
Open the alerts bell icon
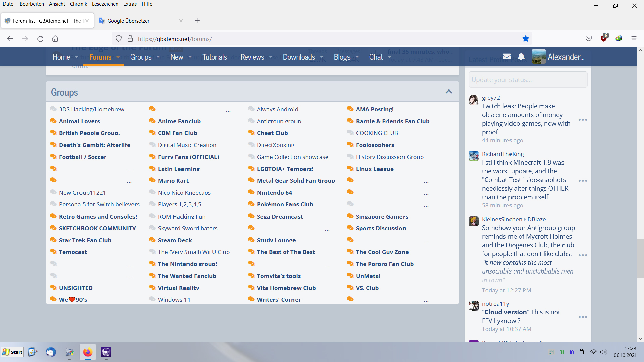click(521, 56)
